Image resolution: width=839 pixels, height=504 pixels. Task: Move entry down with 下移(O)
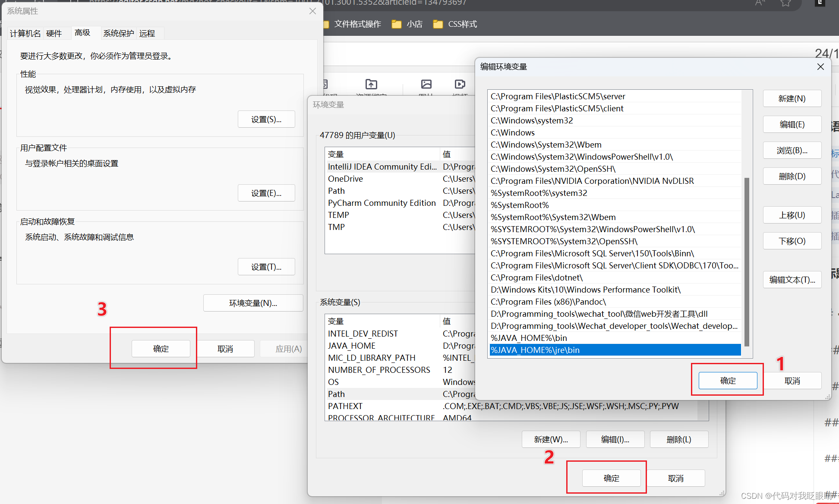tap(792, 241)
